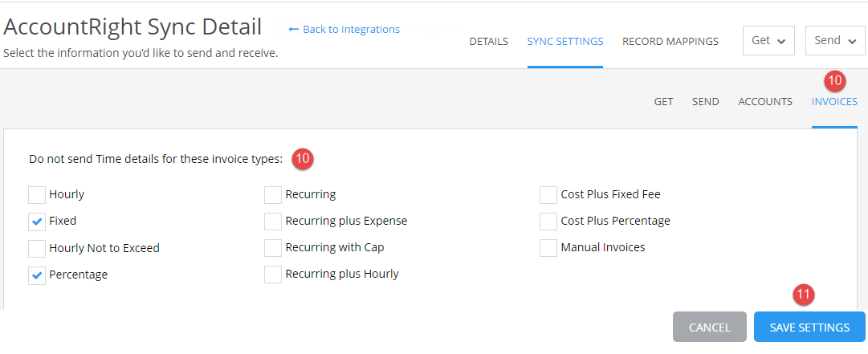Open the ACCOUNTS sub-tab
Screen dimensions: 868x354
765,102
